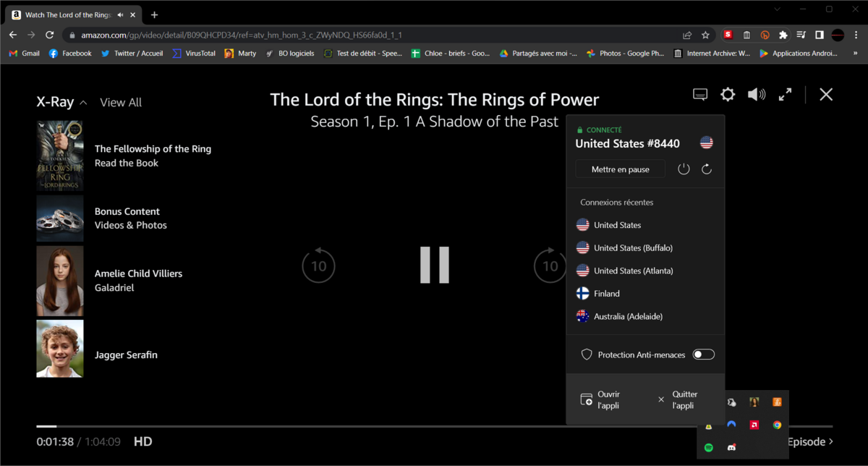The height and width of the screenshot is (466, 868).
Task: Open The Fellowship of the Ring book cover
Action: coord(60,156)
